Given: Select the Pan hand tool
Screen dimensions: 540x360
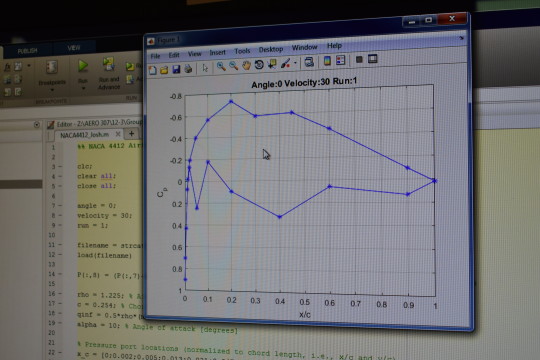Looking at the screenshot, I should (246, 65).
